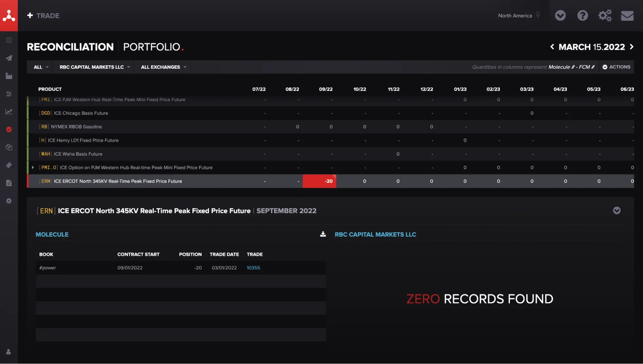Viewport: 643px width, 364px height.
Task: Click the Molecule logo icon
Action: pyautogui.click(x=9, y=15)
